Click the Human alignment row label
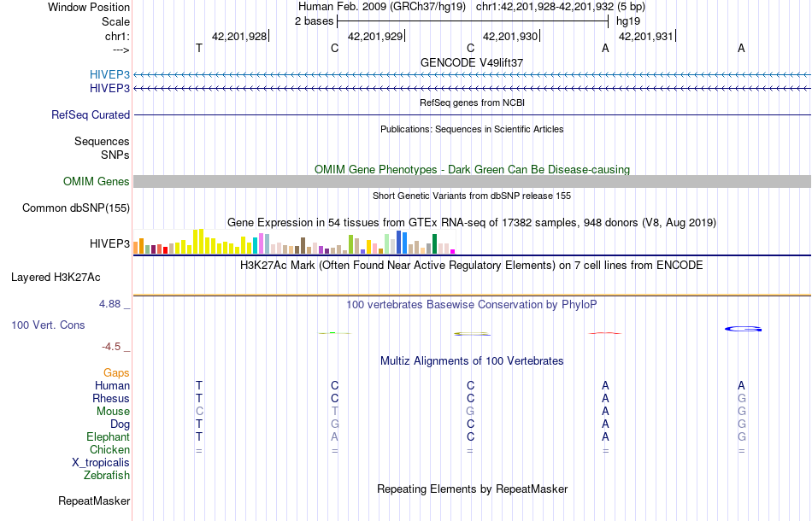The height and width of the screenshot is (521, 812). 112,386
